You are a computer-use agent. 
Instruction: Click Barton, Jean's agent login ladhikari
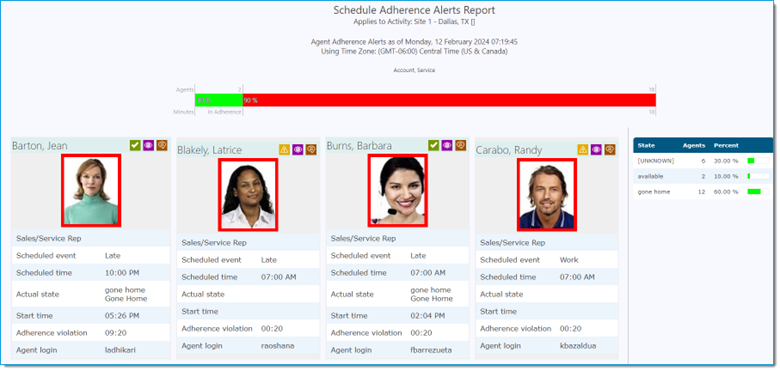pyautogui.click(x=120, y=350)
